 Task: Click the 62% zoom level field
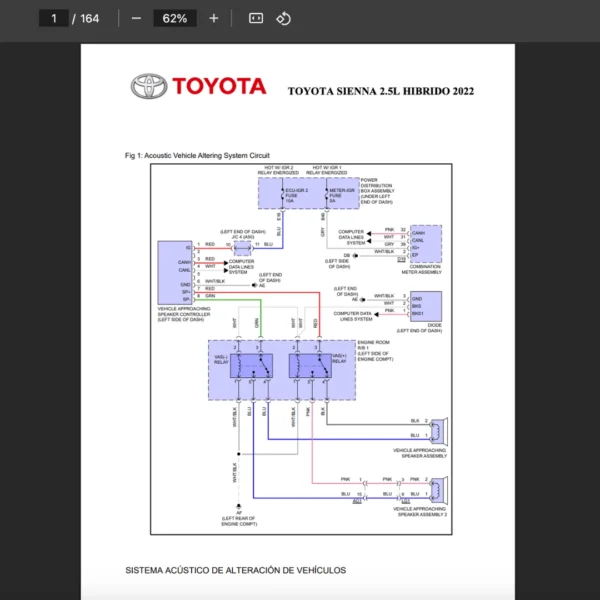(x=174, y=18)
